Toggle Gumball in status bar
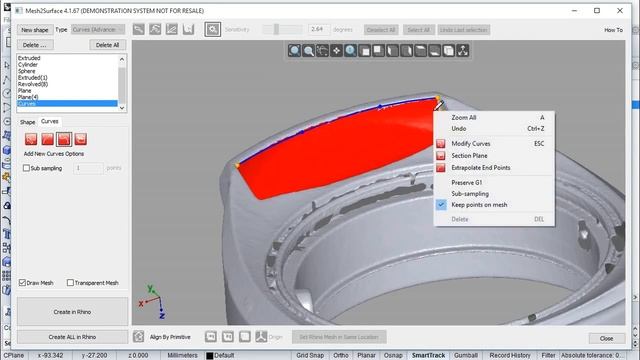Viewport: 640px width, 360px height. [x=465, y=356]
